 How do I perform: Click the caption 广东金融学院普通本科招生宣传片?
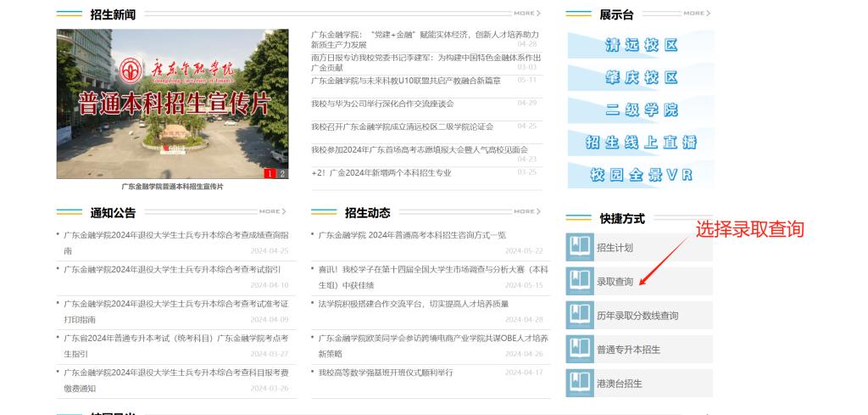pos(173,187)
